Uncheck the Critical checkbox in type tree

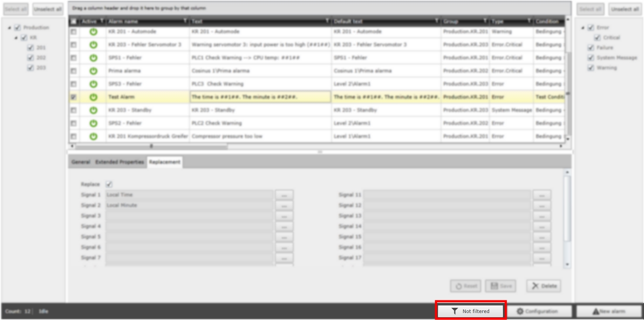click(597, 38)
